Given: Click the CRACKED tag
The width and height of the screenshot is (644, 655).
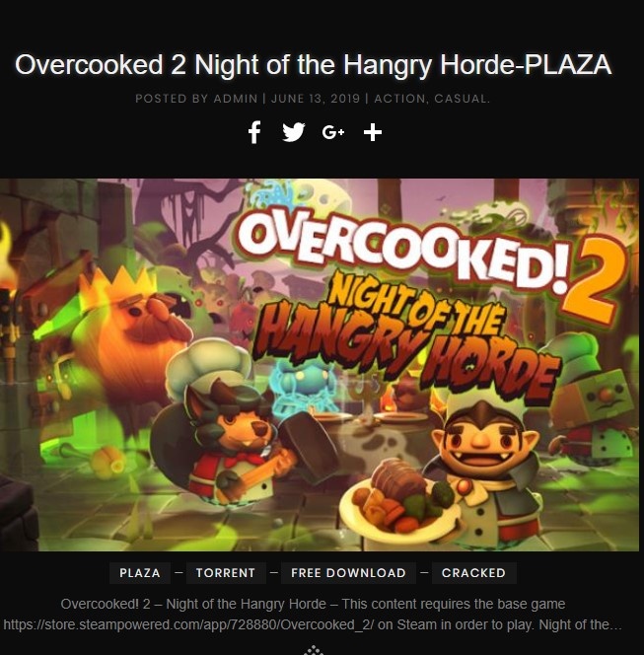Looking at the screenshot, I should 473,573.
